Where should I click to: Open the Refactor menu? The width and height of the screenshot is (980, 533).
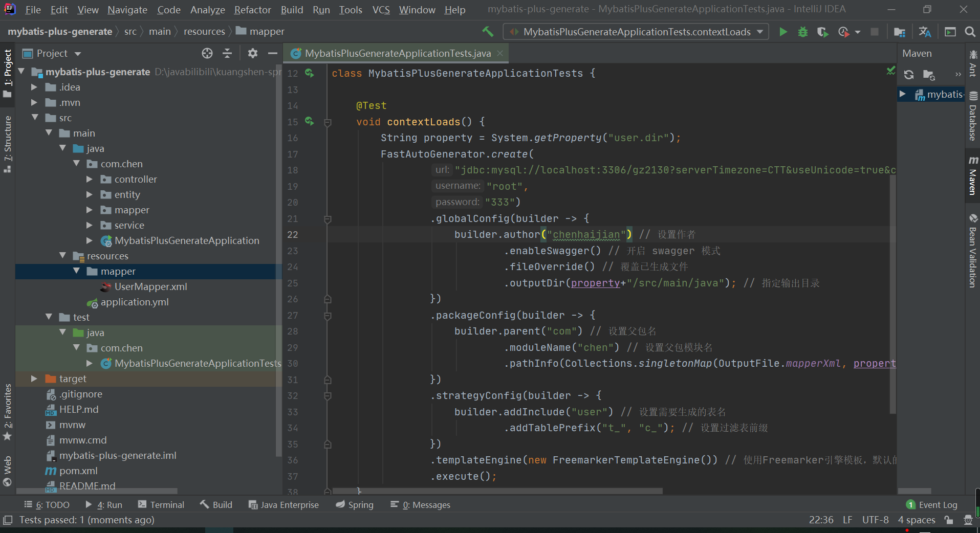[253, 10]
